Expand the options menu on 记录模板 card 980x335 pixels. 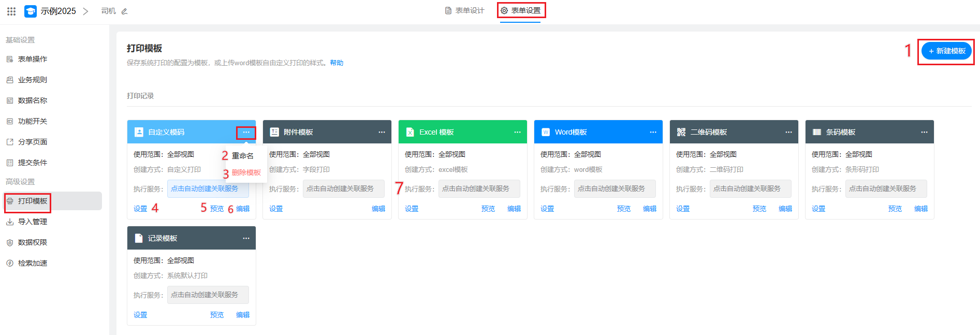click(x=246, y=238)
